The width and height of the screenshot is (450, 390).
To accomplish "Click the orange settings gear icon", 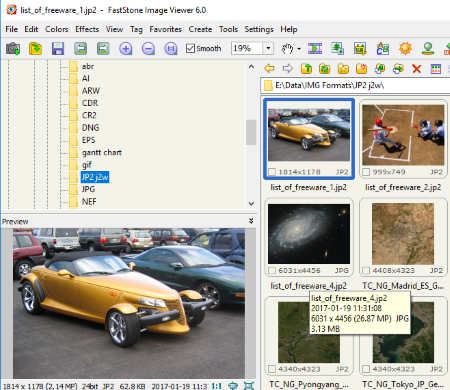I will pyautogui.click(x=405, y=49).
